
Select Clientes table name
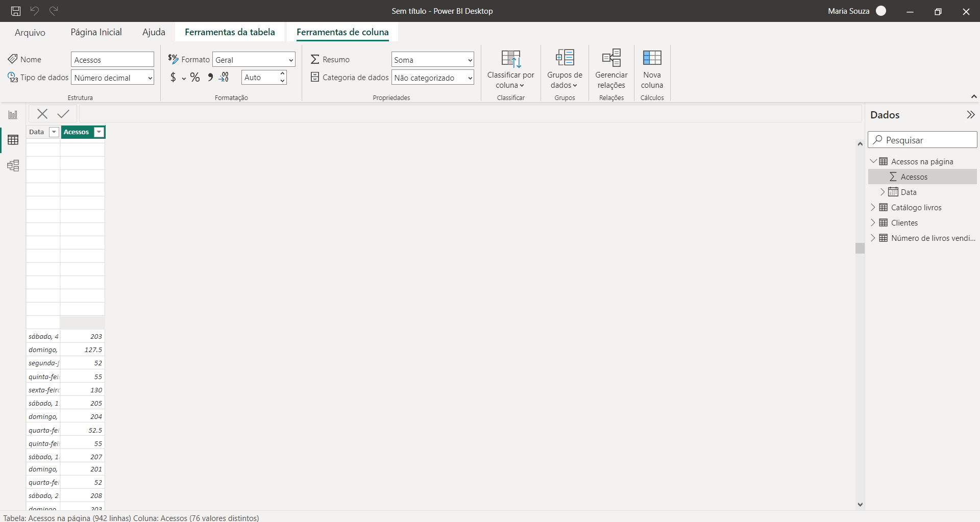[x=904, y=222]
